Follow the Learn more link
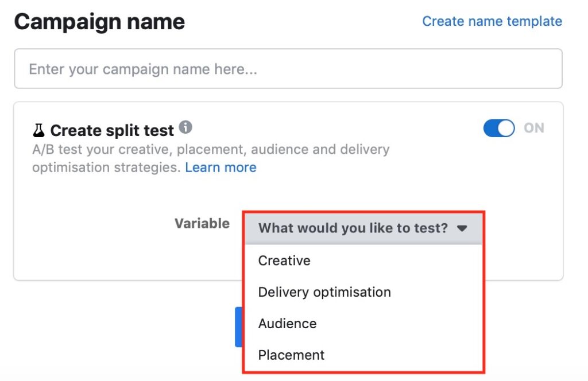This screenshot has width=588, height=381. click(x=220, y=167)
